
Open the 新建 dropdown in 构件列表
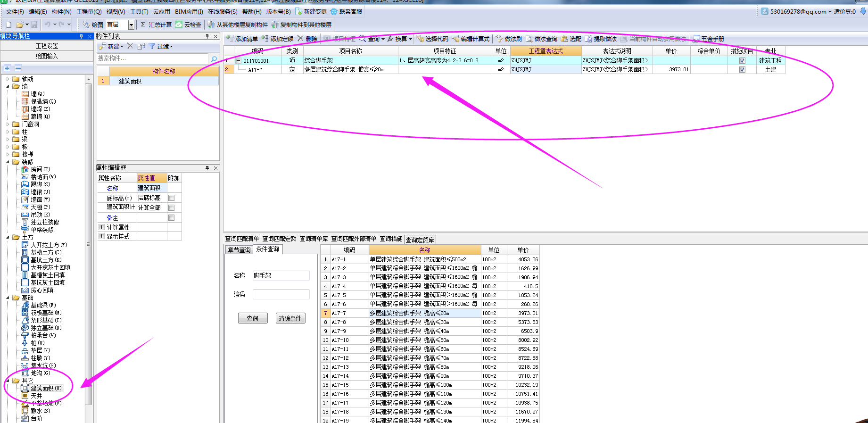click(111, 46)
